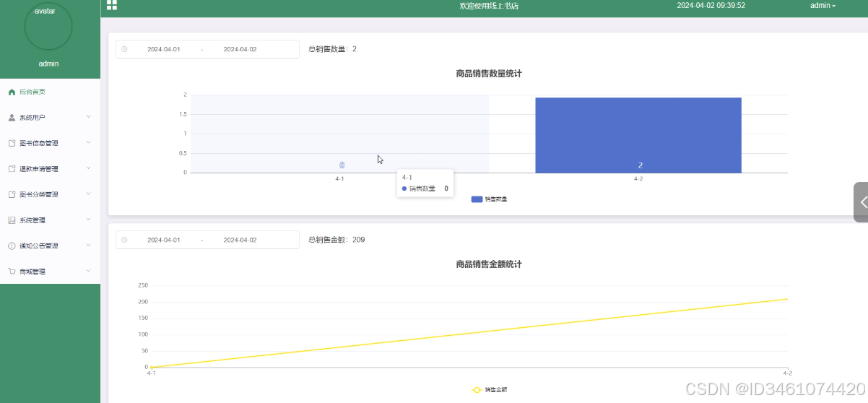Toggle the blue 销售数量 legend swatch
The height and width of the screenshot is (403, 868).
tap(477, 199)
